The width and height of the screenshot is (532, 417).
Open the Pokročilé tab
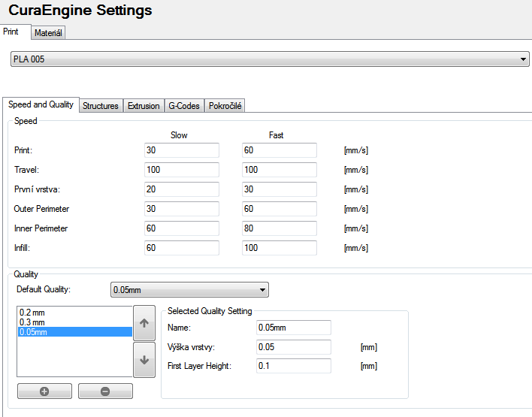click(225, 106)
